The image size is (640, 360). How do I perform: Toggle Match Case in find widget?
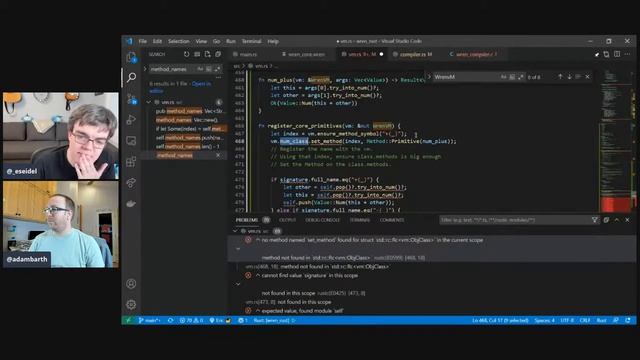coord(503,77)
